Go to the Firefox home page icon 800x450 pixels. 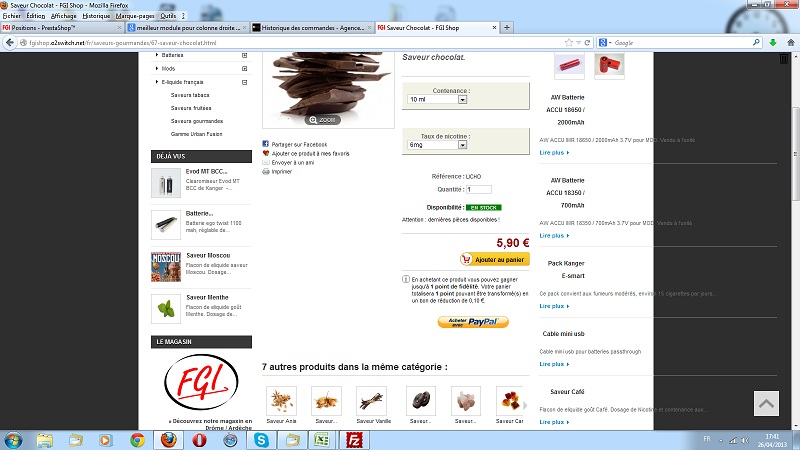791,43
